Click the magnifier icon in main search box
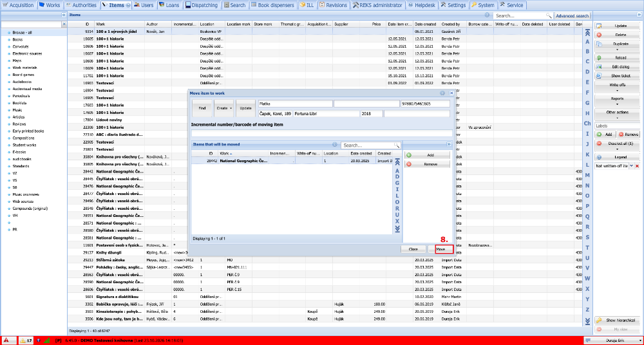 click(549, 15)
